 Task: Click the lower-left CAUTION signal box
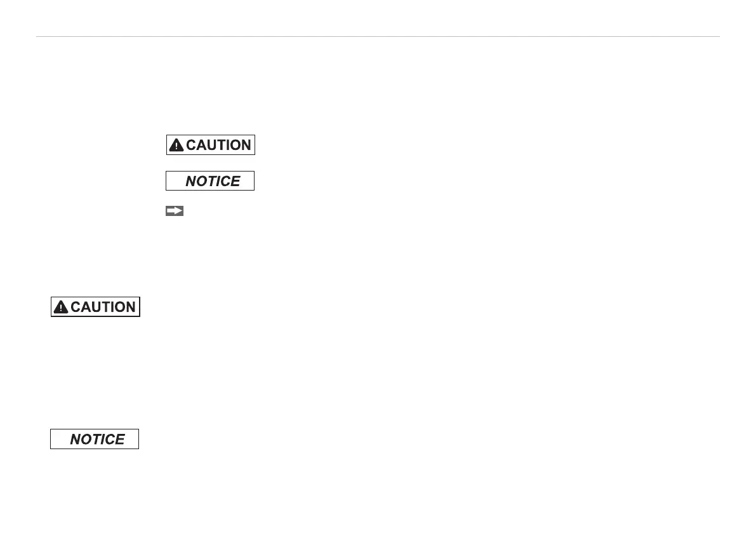tap(95, 307)
